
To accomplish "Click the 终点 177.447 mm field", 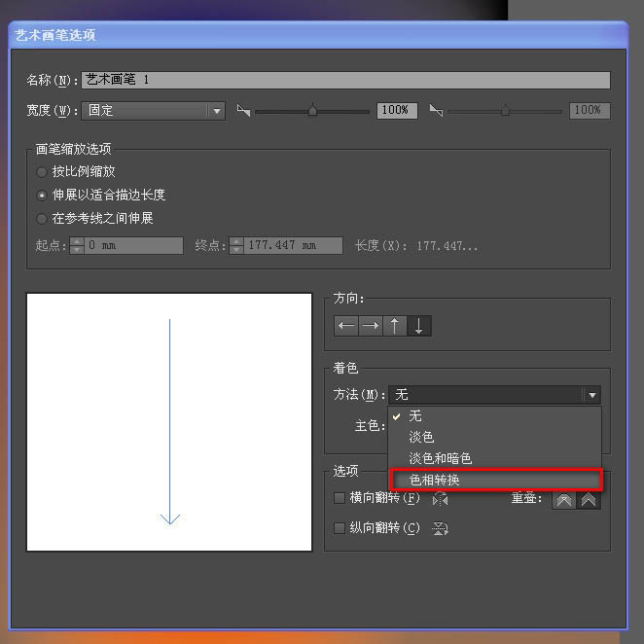I will [293, 245].
